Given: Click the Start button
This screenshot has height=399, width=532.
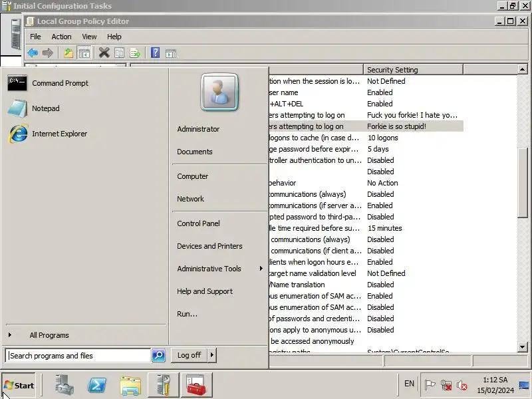Looking at the screenshot, I should (x=19, y=385).
